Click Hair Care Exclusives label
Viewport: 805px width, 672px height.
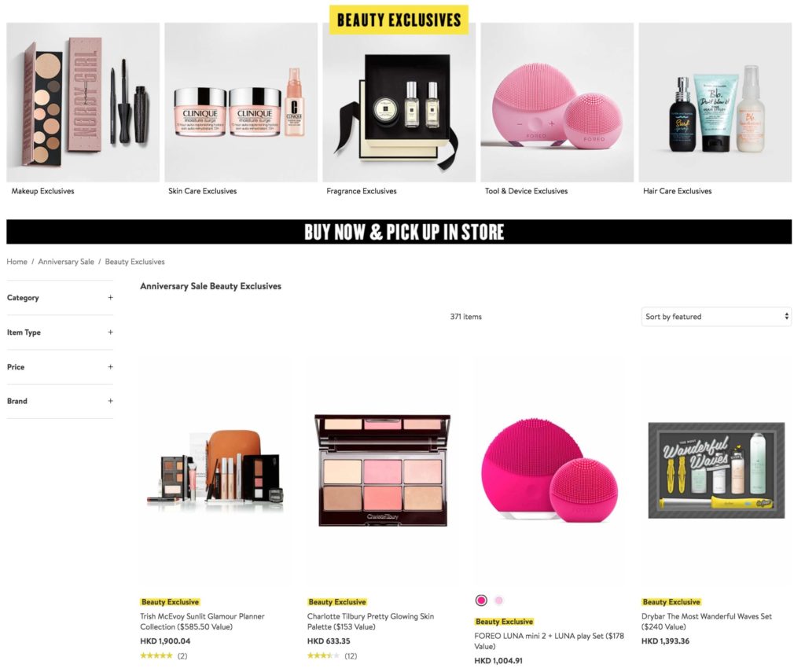[677, 191]
